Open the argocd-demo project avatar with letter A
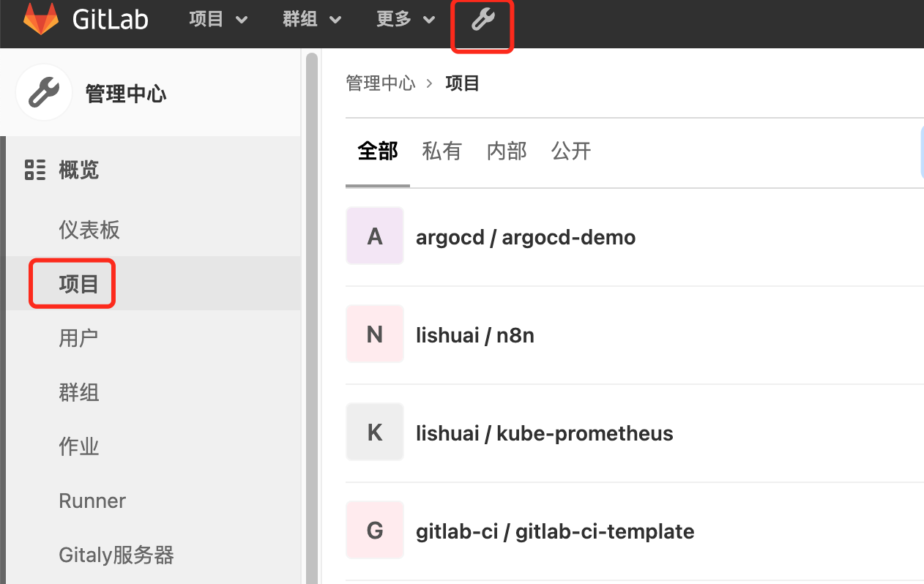 click(x=374, y=236)
